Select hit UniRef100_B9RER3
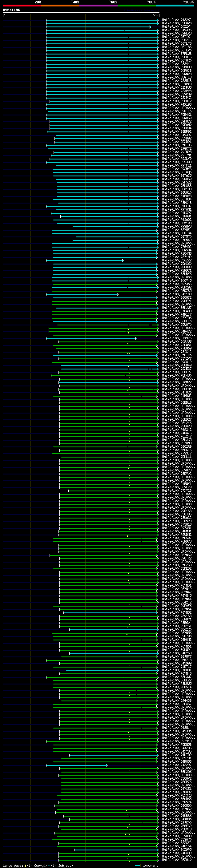 click(x=176, y=33)
